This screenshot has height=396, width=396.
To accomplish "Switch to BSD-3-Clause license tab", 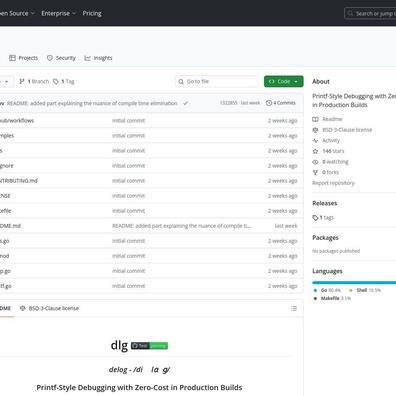I will (x=49, y=308).
